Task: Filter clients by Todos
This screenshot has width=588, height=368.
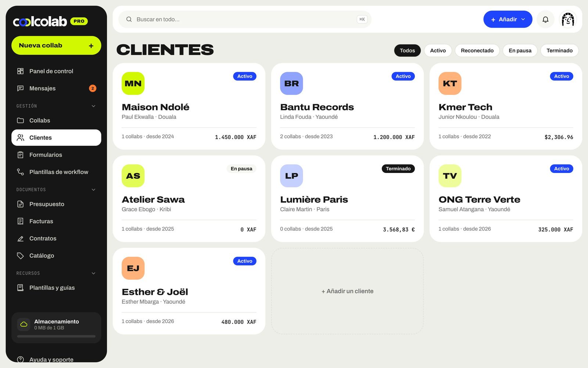Action: [407, 50]
